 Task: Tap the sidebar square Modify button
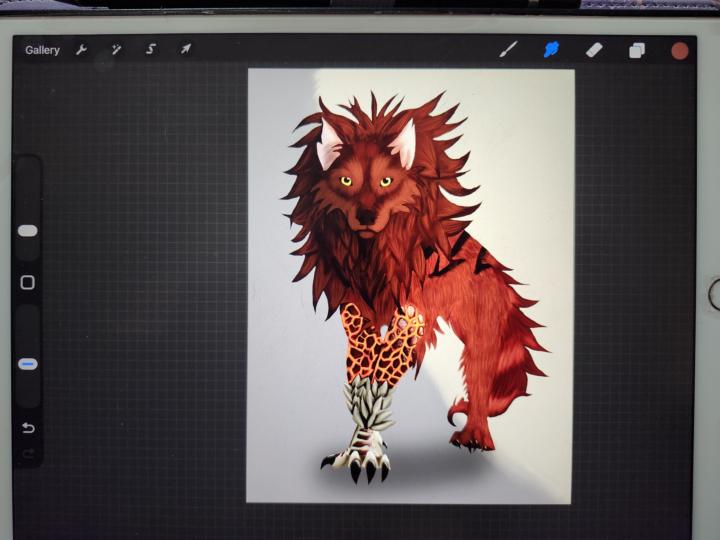(x=28, y=283)
